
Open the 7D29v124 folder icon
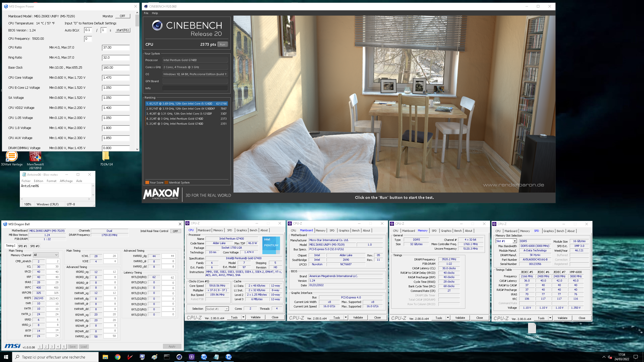106,158
